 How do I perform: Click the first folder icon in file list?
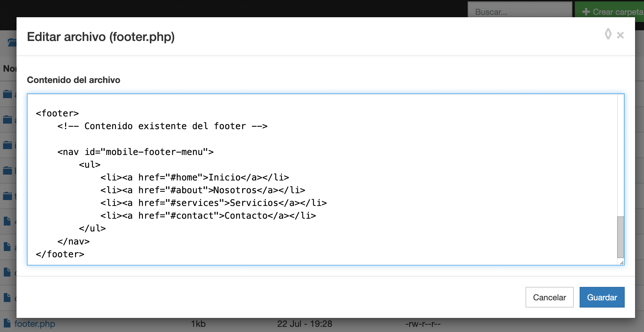point(8,94)
